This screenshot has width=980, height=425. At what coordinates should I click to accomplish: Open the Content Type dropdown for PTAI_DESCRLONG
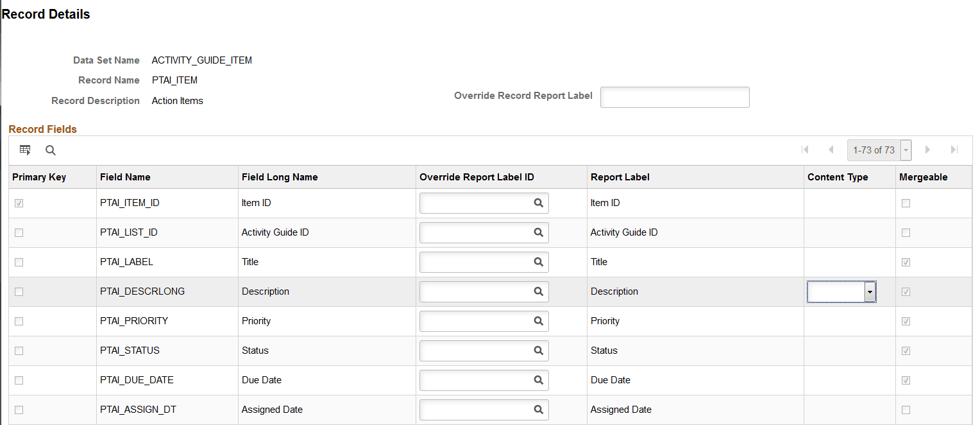coord(871,291)
